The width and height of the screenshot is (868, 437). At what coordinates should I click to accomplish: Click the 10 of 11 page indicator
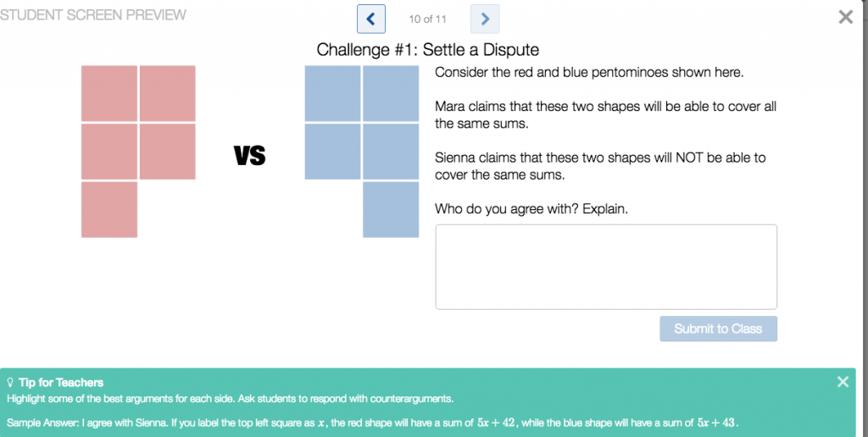427,19
